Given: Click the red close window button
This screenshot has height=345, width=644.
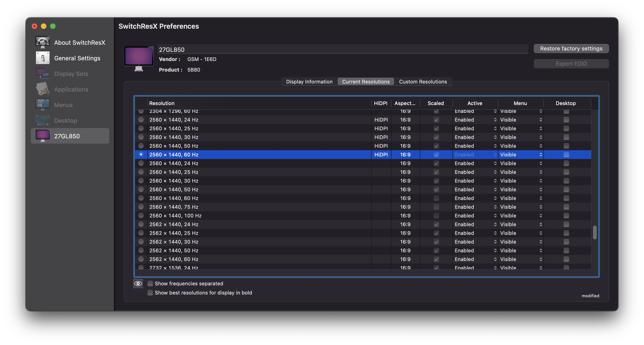Looking at the screenshot, I should pos(34,26).
